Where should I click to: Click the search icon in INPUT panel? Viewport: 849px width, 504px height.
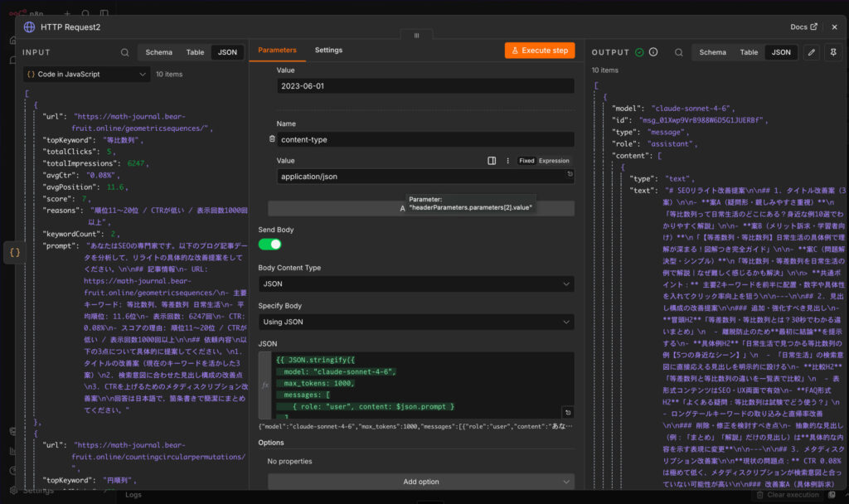[124, 52]
